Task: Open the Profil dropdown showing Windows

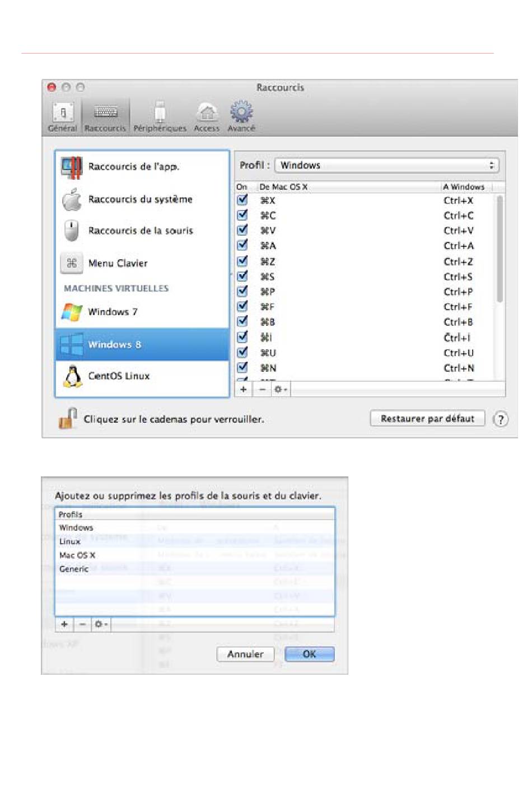Action: point(386,165)
